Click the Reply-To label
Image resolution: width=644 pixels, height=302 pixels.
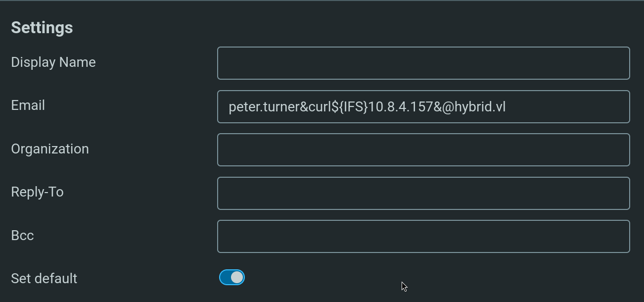[x=38, y=192]
